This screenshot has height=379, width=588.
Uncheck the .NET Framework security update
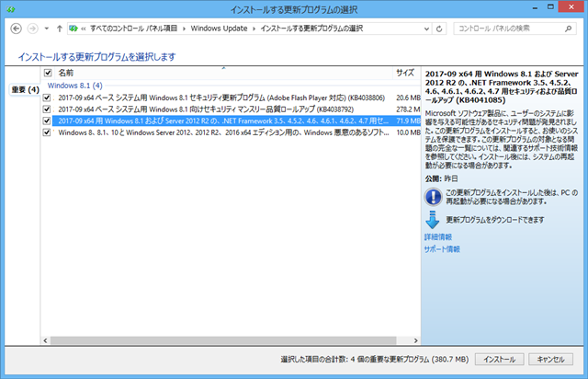tap(47, 121)
